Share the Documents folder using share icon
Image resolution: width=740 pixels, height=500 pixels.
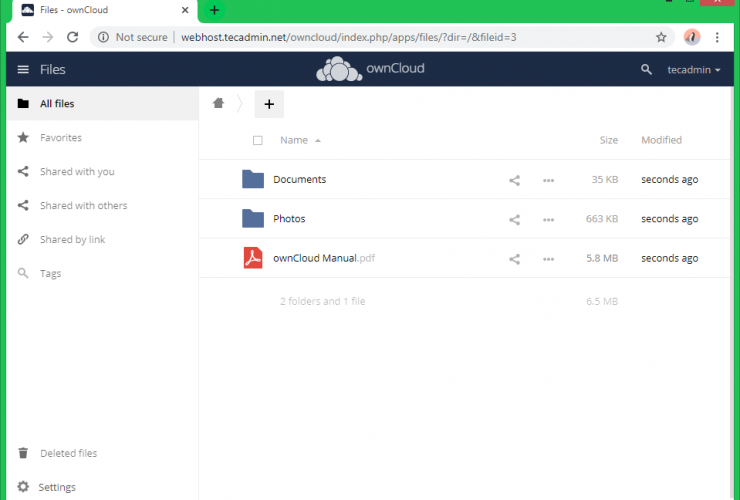tap(514, 180)
